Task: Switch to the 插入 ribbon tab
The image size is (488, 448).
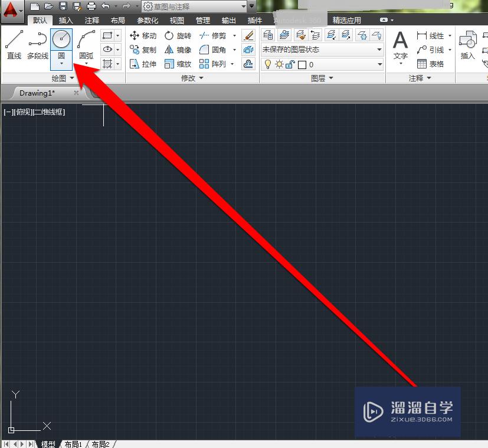Action: pos(65,19)
